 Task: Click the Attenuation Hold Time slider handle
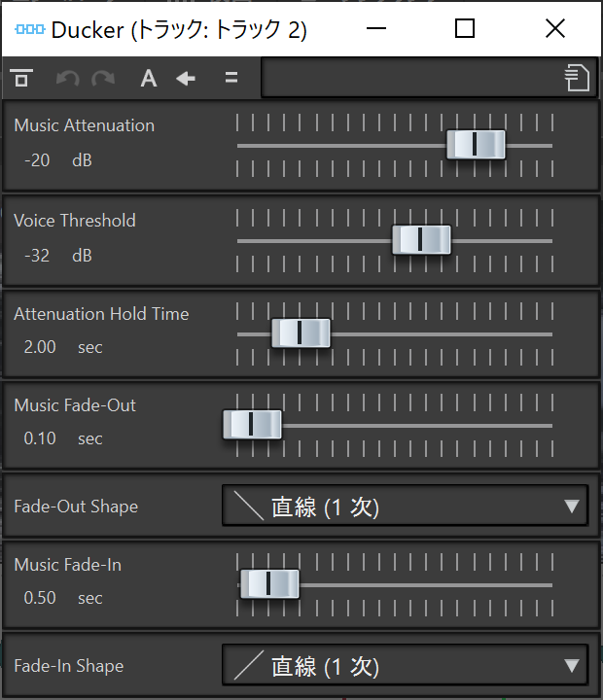pyautogui.click(x=301, y=332)
